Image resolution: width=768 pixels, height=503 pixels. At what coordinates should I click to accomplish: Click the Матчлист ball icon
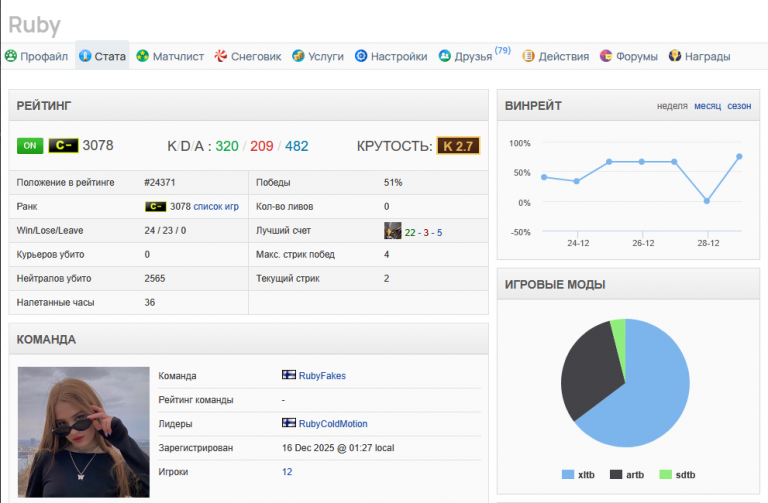143,56
